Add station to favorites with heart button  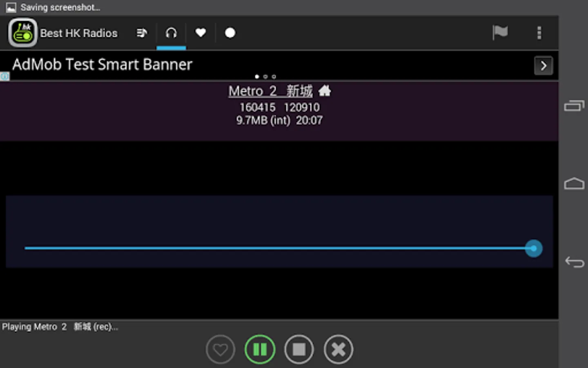tap(220, 349)
